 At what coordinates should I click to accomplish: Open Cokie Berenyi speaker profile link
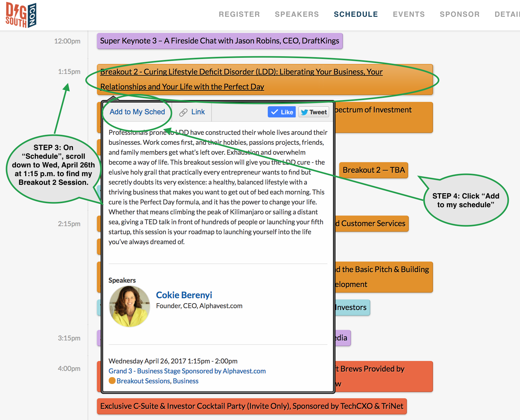184,295
